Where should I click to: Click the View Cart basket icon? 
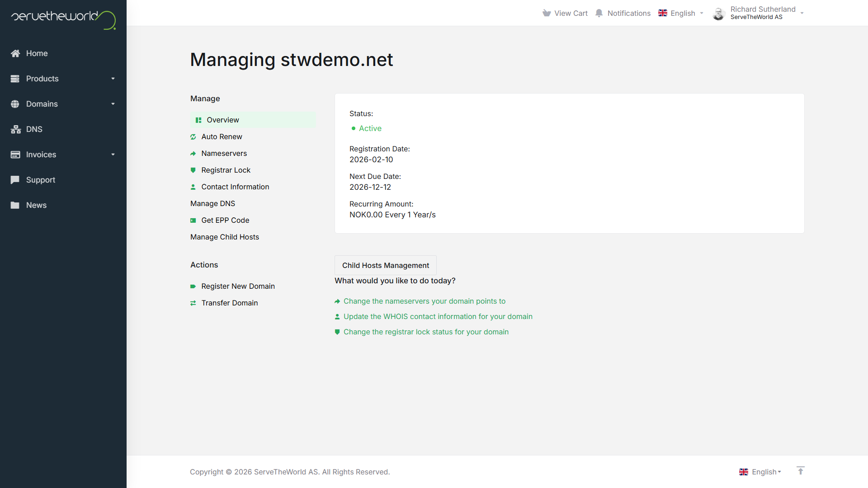pos(547,13)
